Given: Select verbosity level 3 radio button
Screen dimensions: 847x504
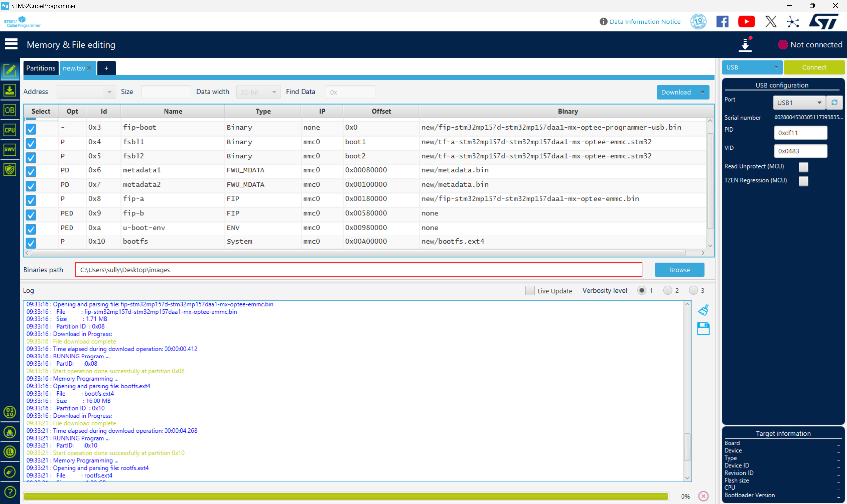Looking at the screenshot, I should tap(693, 290).
